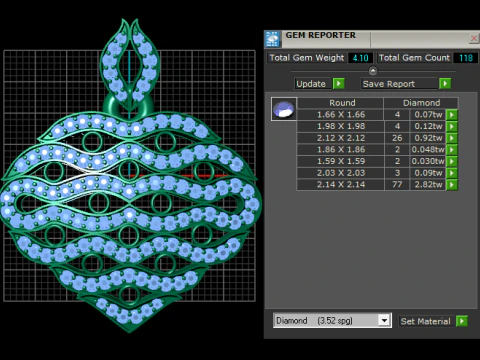Collapse the panel using the round up-arrow toggle
This screenshot has height=360, width=480.
point(373,71)
